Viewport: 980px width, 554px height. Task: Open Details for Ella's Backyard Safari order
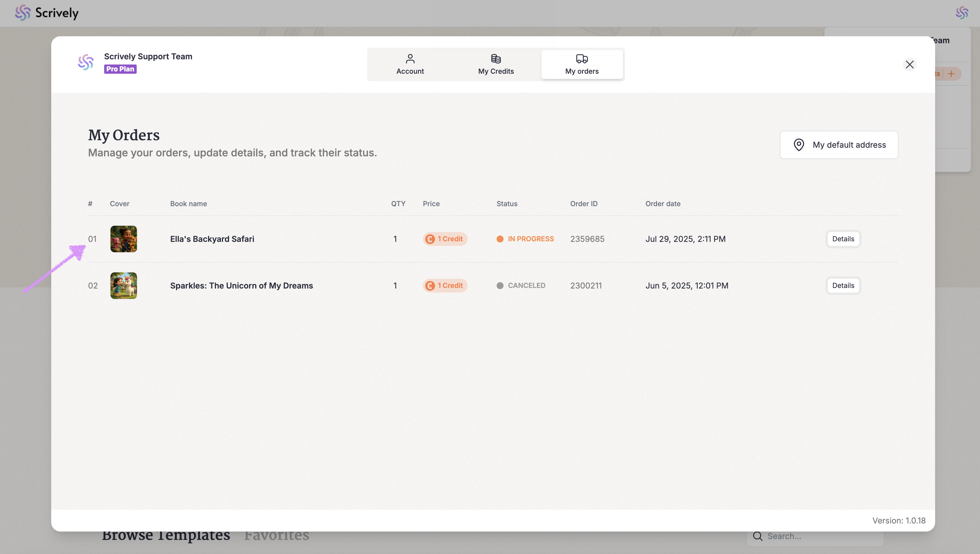coord(843,239)
